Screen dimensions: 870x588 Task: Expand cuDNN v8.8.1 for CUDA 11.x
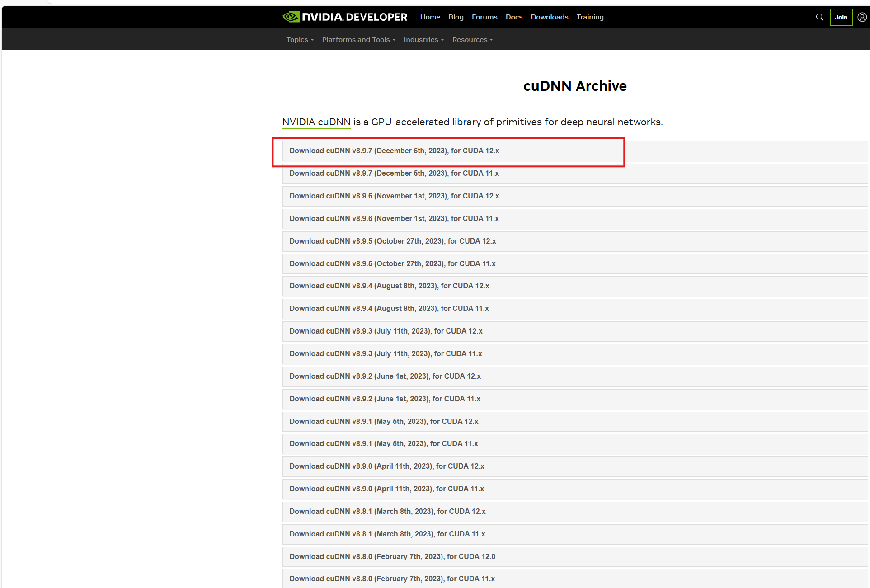coord(575,534)
